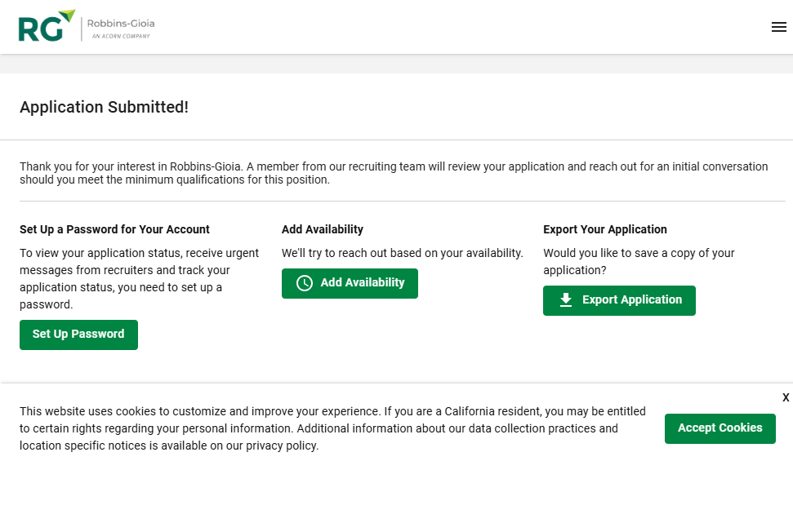Click the "An Acorn Company" tagline

click(120, 37)
